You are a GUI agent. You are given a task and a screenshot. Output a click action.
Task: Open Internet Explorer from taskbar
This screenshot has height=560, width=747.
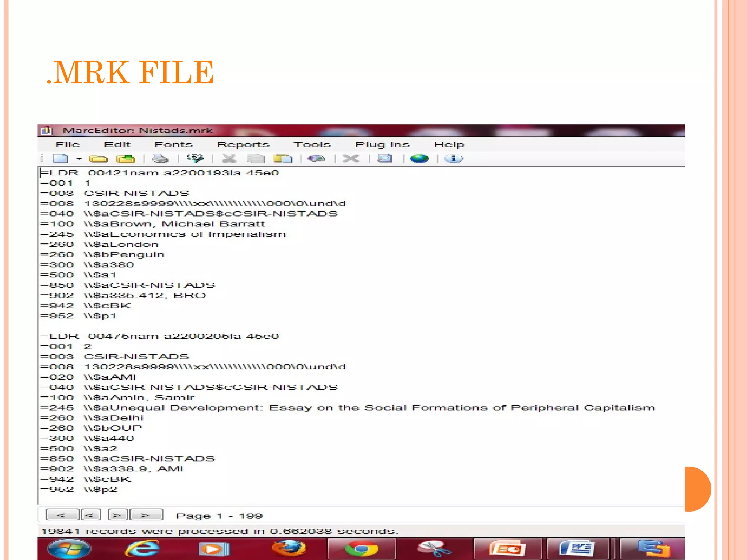[143, 549]
